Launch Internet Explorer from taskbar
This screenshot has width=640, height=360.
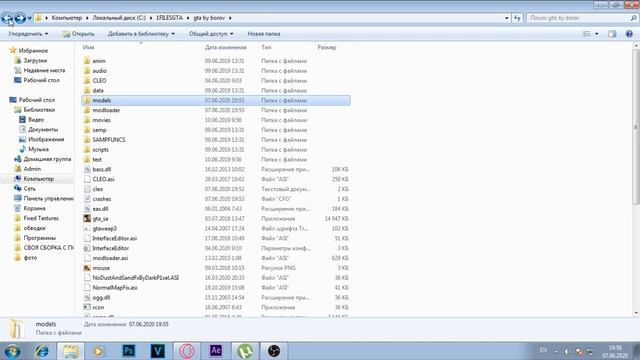click(x=42, y=351)
